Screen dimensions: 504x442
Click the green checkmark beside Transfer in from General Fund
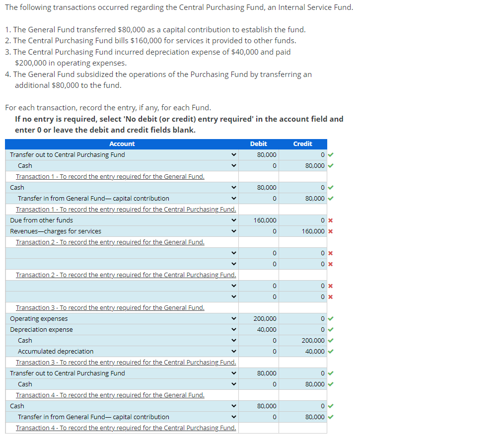point(330,198)
